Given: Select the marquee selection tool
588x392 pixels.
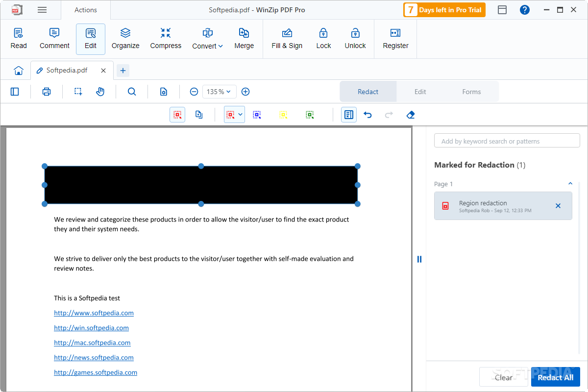Looking at the screenshot, I should (x=78, y=92).
